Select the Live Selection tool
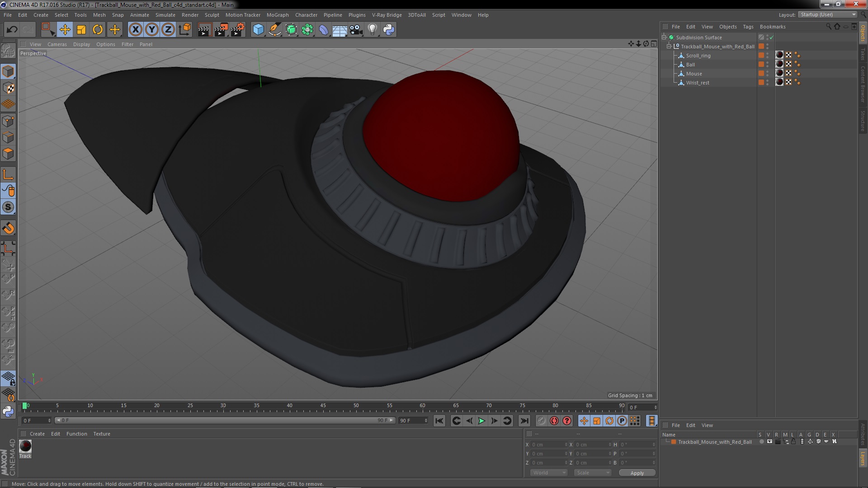The width and height of the screenshot is (868, 488). (x=48, y=30)
